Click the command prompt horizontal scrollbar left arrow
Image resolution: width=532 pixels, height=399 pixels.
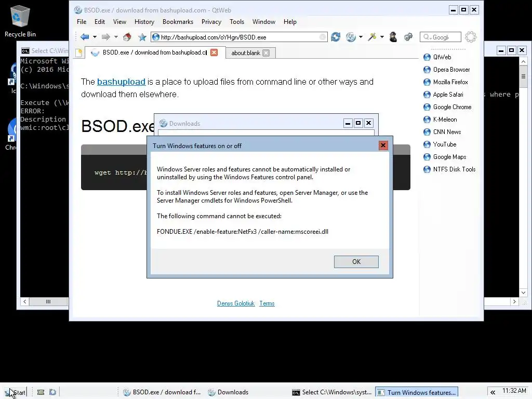coord(25,301)
